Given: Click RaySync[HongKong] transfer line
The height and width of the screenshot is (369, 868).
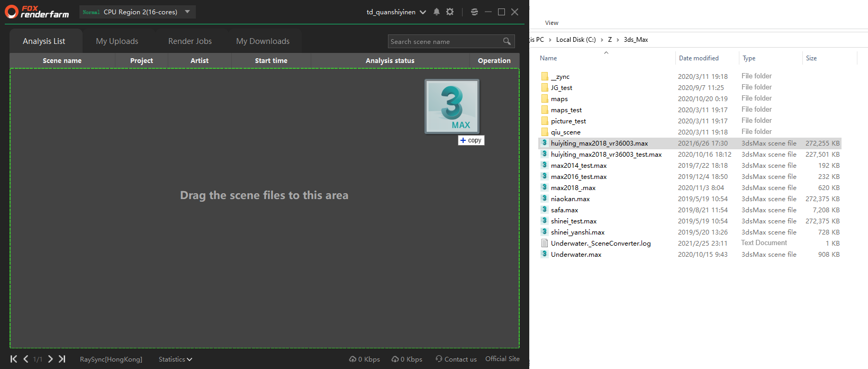Looking at the screenshot, I should 111,359.
